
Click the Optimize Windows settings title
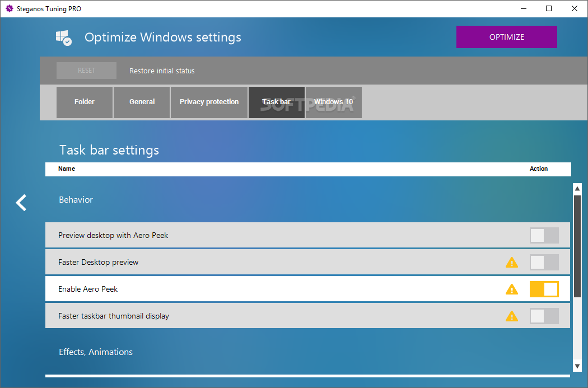(x=163, y=37)
